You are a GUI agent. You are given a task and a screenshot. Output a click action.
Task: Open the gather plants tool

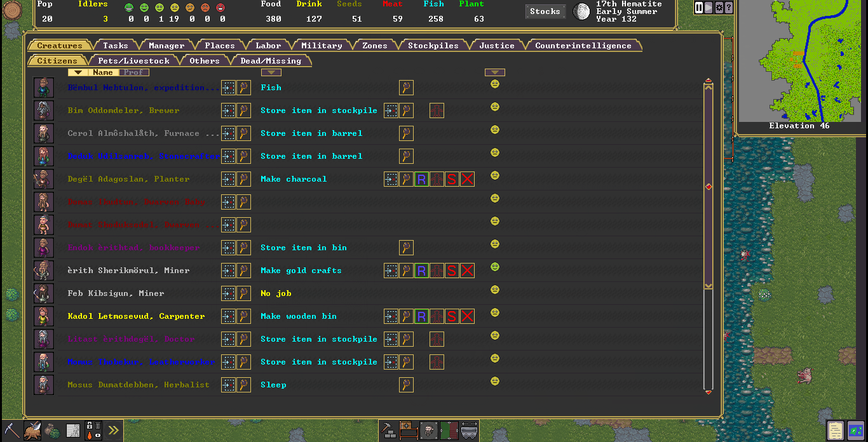pyautogui.click(x=53, y=430)
